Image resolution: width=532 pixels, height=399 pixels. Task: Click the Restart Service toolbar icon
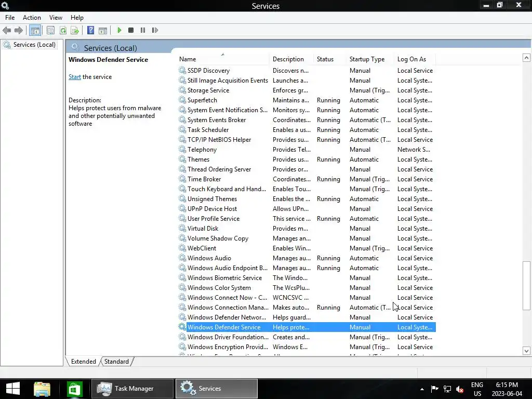[155, 30]
